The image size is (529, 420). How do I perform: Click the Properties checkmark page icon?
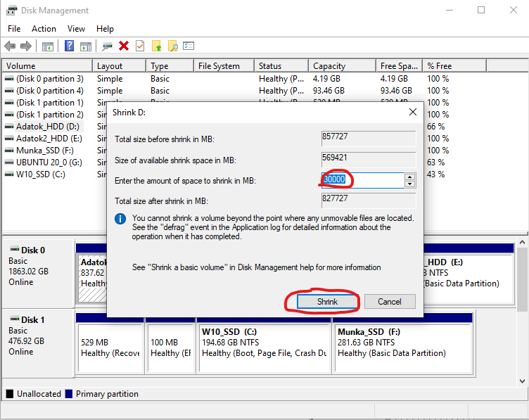pyautogui.click(x=140, y=46)
